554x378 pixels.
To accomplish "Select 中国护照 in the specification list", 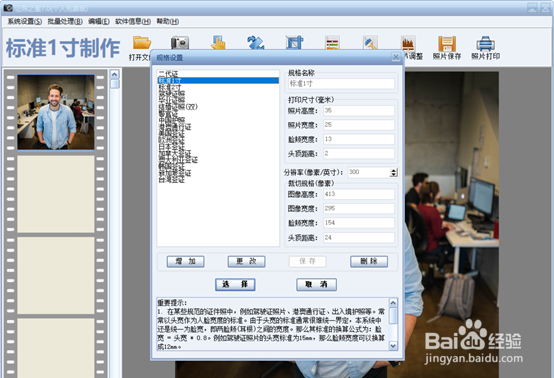I will point(218,120).
